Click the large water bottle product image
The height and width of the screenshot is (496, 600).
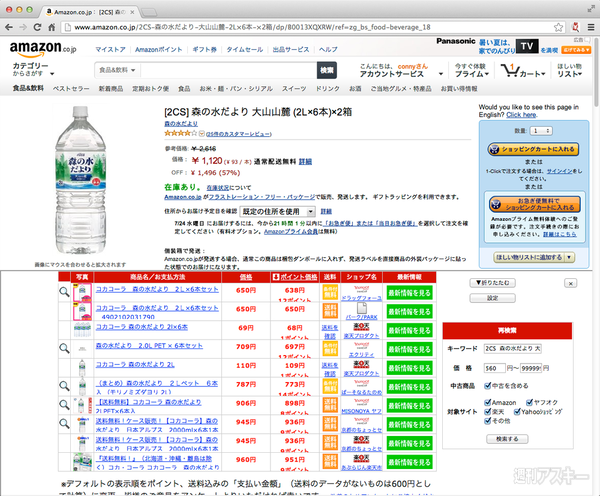click(x=81, y=180)
